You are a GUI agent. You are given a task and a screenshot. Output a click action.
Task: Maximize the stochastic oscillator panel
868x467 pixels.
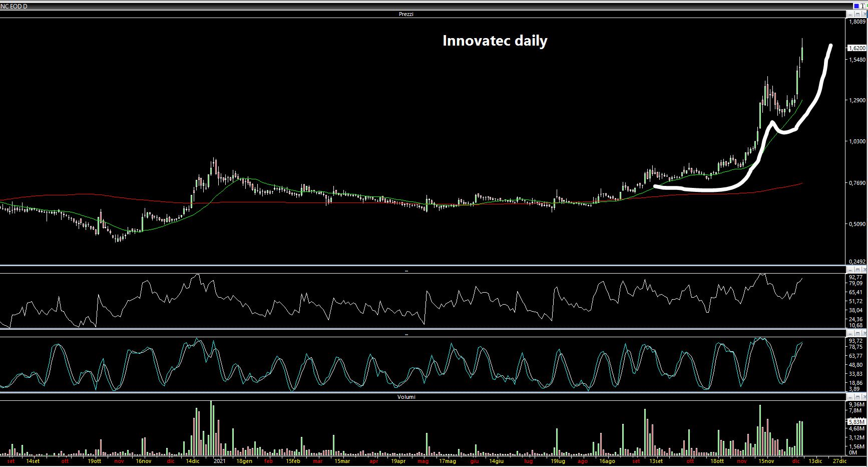point(857,333)
